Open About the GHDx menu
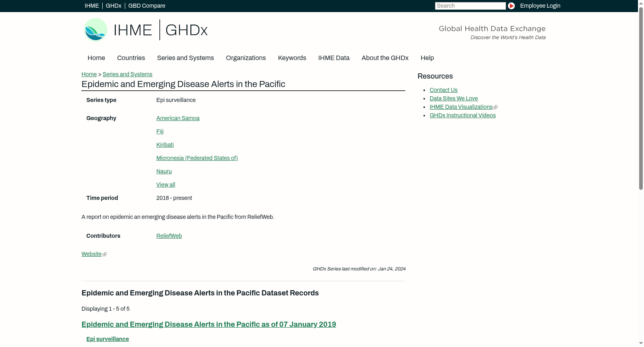The height and width of the screenshot is (347, 644). 385,58
